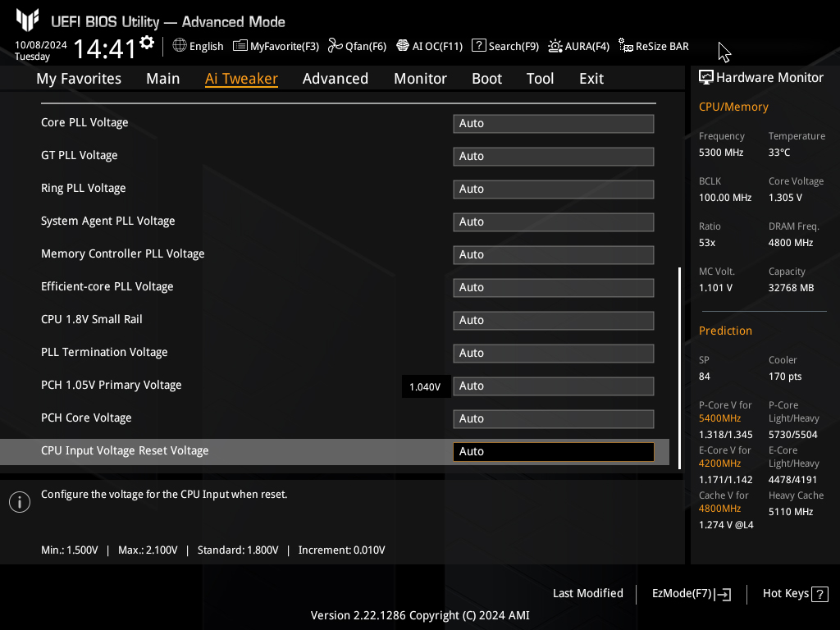The width and height of the screenshot is (840, 630).
Task: Click the English language globe icon
Action: (180, 46)
